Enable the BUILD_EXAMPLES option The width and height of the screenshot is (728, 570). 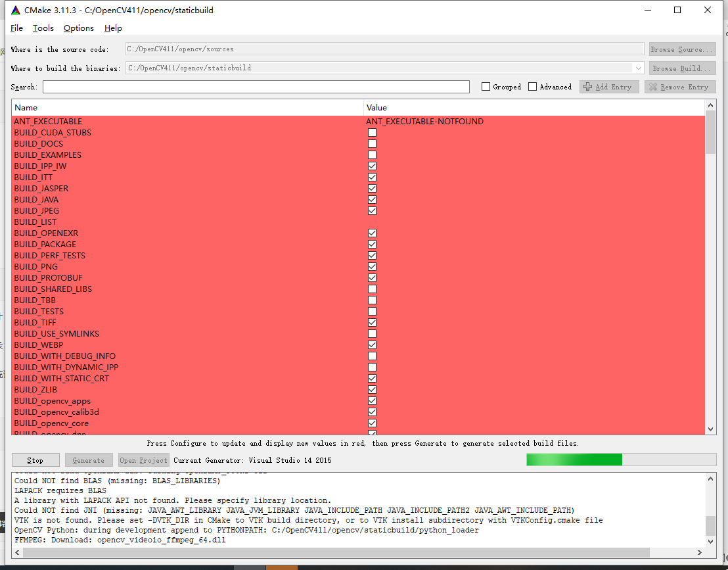(373, 154)
